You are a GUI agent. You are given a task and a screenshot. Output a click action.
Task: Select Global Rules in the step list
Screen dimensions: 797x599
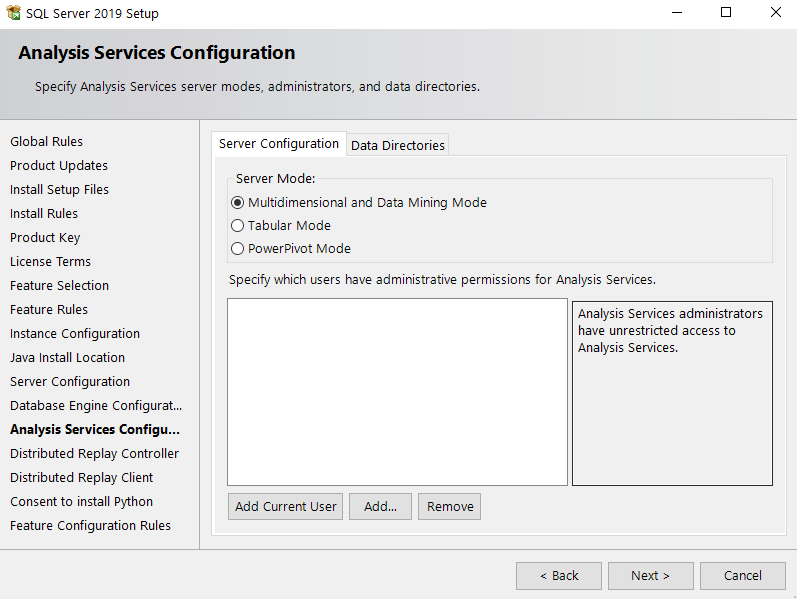pos(47,142)
